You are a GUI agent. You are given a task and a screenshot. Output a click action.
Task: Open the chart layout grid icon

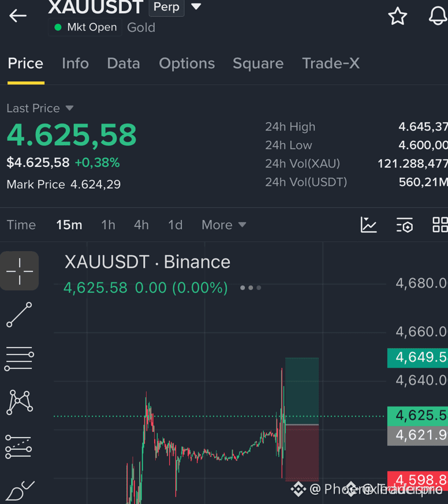click(440, 225)
